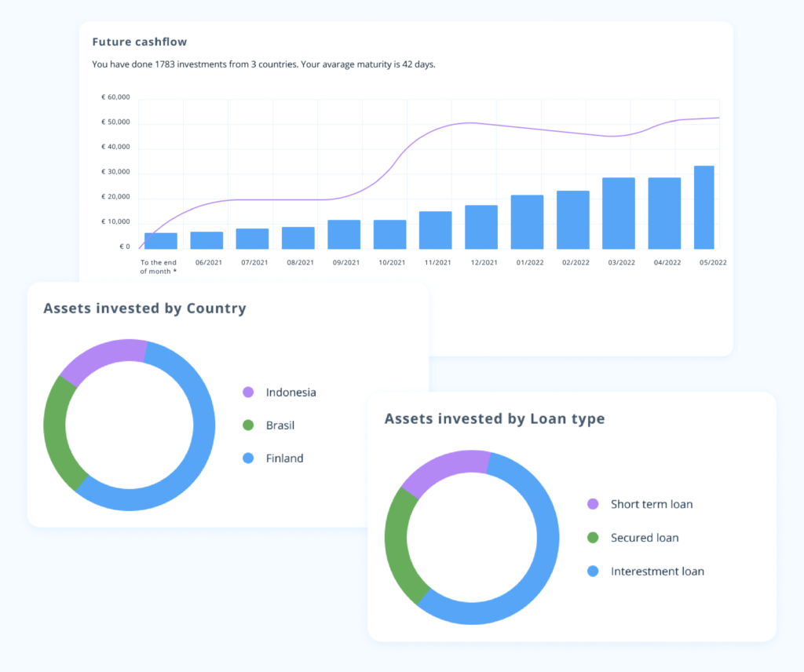The image size is (804, 672).
Task: Select the 'To the end of month' bar
Action: point(161,241)
